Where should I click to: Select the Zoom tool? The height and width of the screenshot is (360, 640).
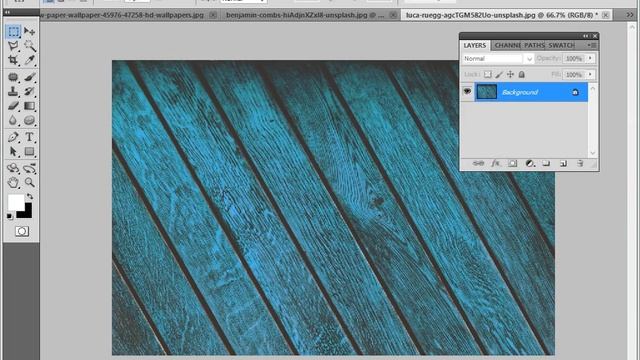[x=29, y=182]
